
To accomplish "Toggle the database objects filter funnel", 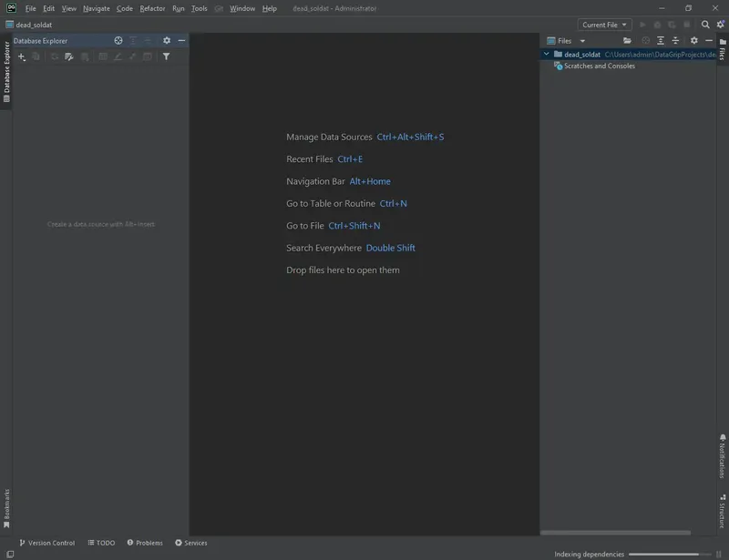I will 165,56.
